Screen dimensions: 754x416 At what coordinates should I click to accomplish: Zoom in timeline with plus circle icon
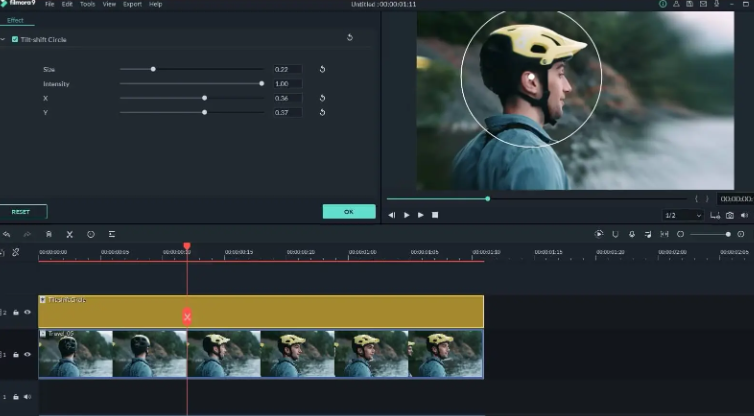[741, 234]
